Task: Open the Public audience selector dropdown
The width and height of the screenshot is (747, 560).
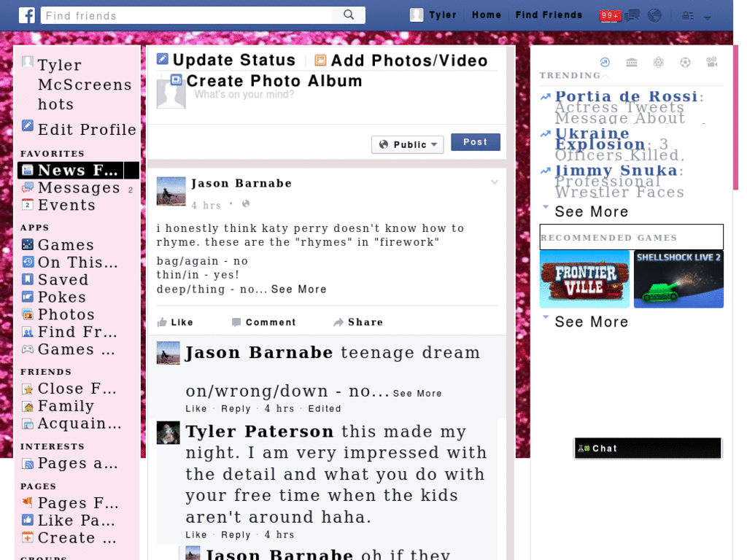Action: [x=407, y=144]
